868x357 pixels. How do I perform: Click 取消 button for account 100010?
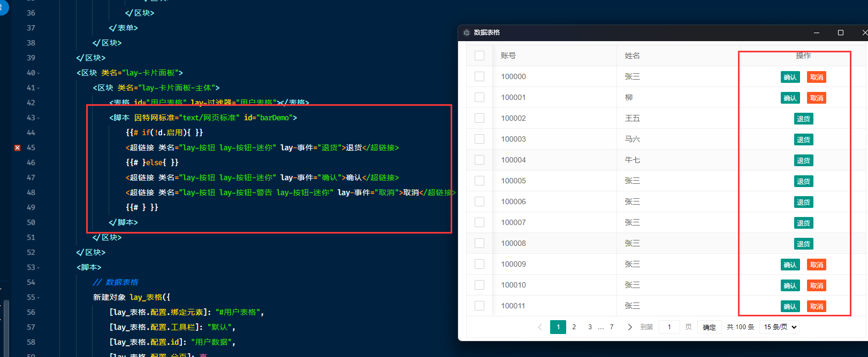(x=817, y=285)
